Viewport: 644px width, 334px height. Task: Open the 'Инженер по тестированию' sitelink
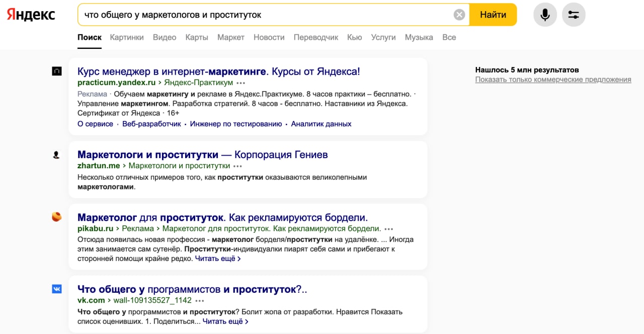click(236, 124)
